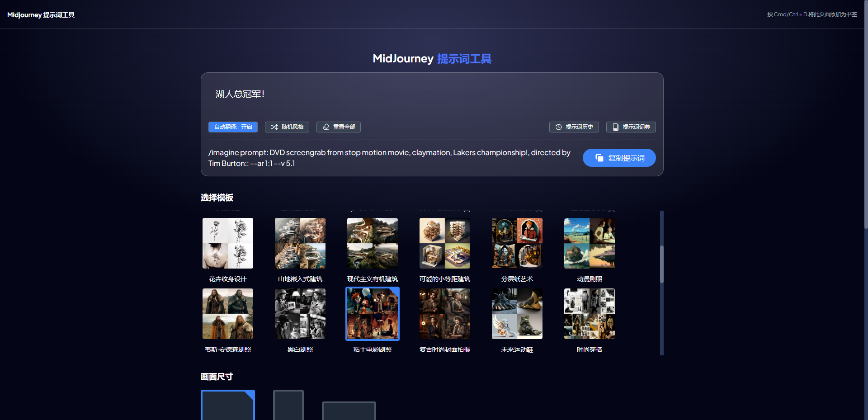This screenshot has width=868, height=420.
Task: Click the template list scrollbar
Action: [x=662, y=264]
